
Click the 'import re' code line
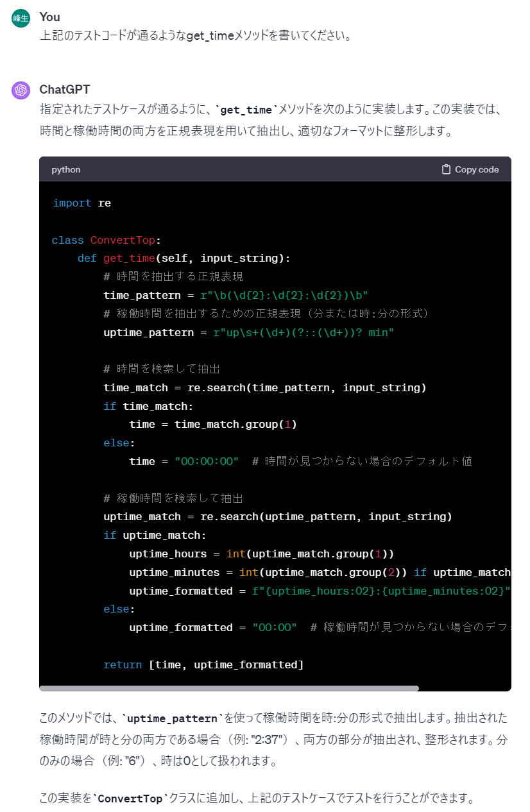[81, 203]
